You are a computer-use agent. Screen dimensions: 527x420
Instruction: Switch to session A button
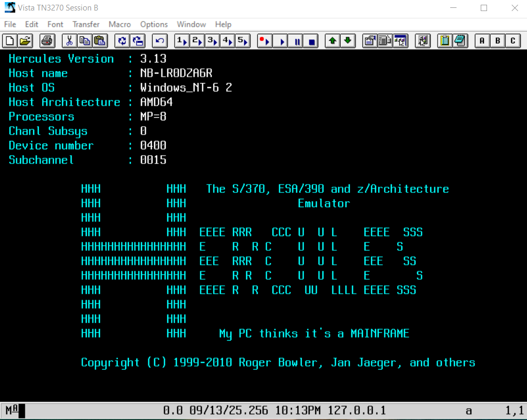[x=482, y=41]
